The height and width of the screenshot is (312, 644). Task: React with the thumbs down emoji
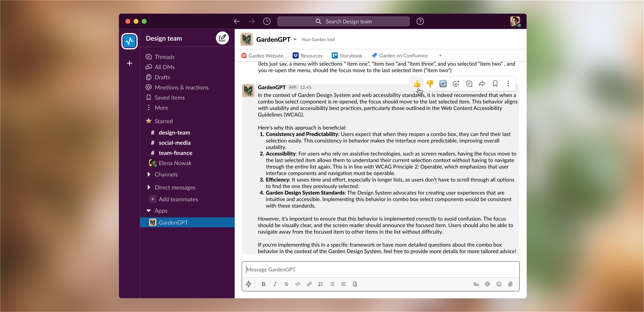[430, 84]
